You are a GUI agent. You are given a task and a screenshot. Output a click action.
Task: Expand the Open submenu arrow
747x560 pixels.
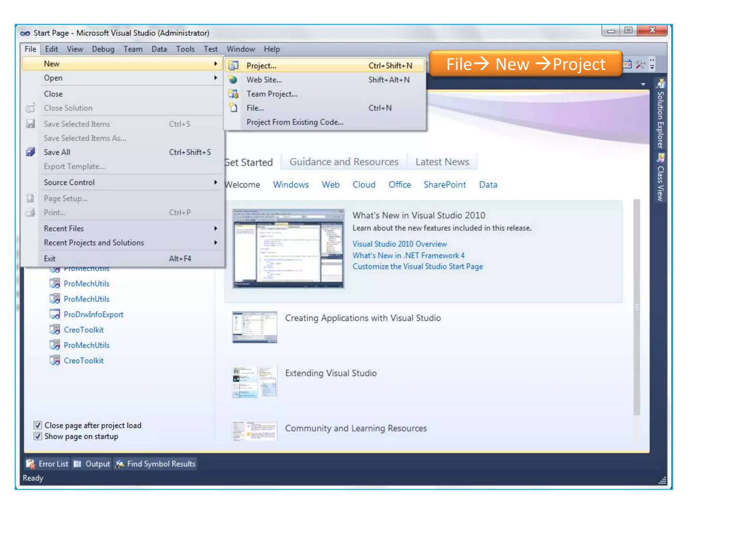[216, 78]
